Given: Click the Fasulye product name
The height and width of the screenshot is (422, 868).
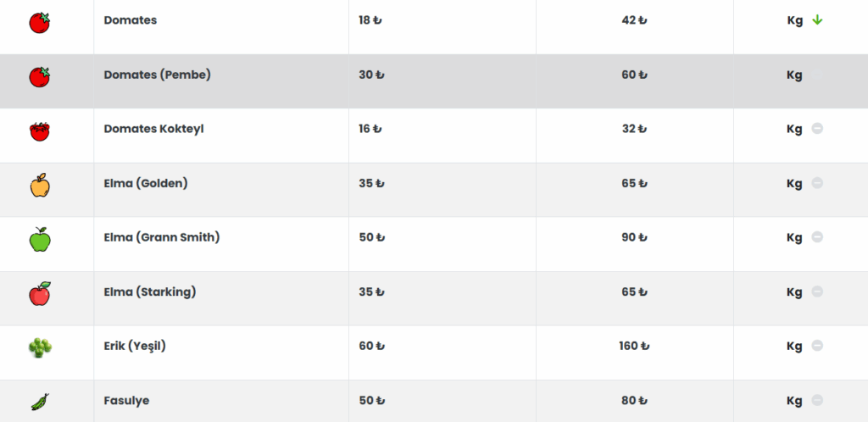Looking at the screenshot, I should pos(126,401).
